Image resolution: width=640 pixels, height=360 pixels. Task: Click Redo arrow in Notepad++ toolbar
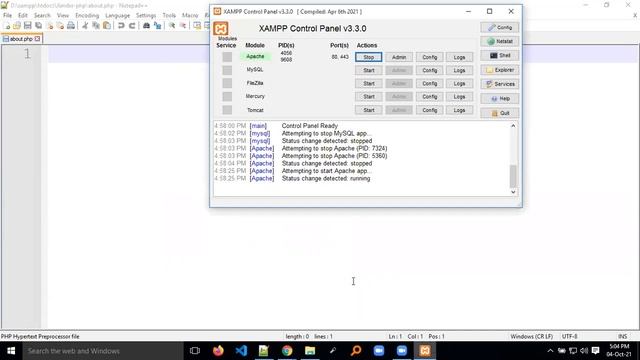coord(132,26)
